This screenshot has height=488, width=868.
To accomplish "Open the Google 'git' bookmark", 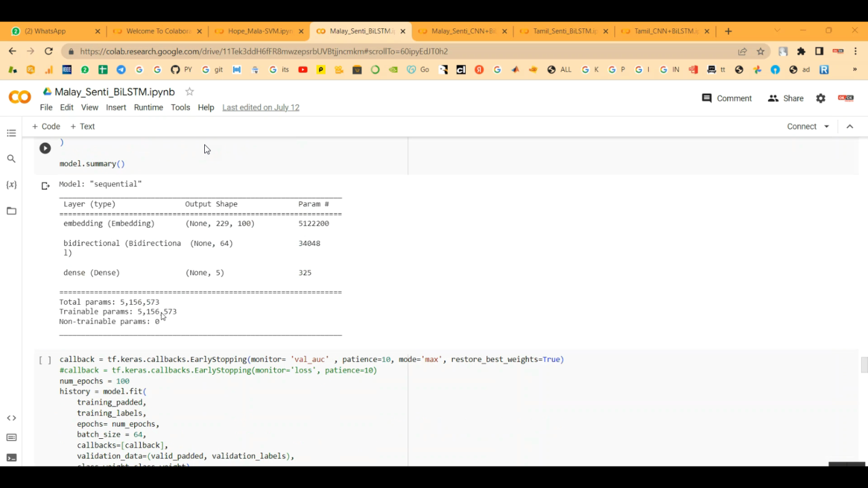I will click(x=212, y=69).
